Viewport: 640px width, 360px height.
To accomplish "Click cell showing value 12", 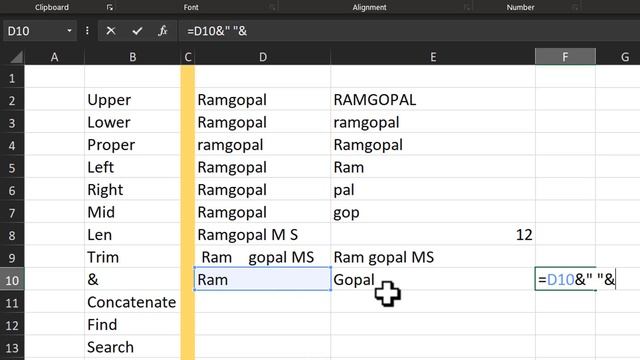I will 433,235.
